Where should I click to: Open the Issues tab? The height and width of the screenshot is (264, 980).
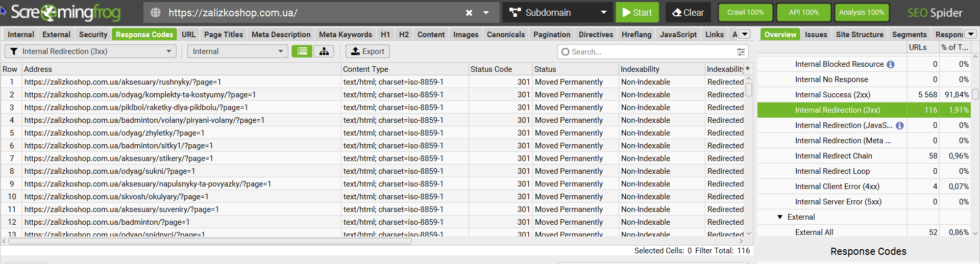816,35
